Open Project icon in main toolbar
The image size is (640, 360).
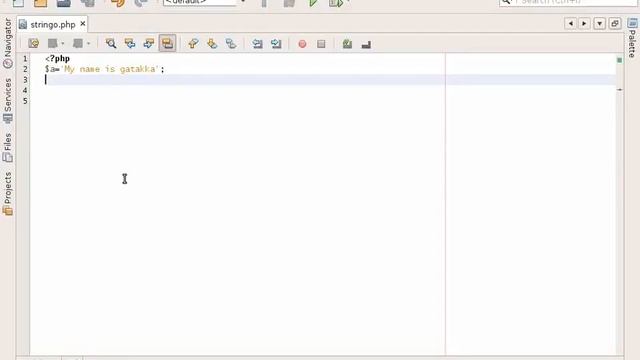click(40, 3)
